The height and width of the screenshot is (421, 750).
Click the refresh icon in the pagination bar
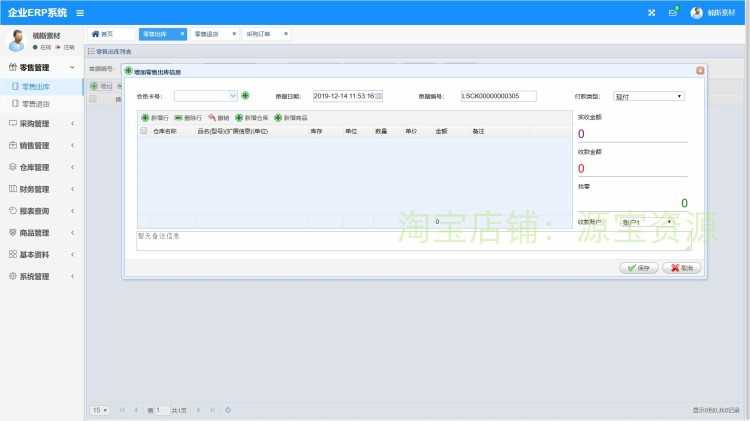click(x=228, y=410)
